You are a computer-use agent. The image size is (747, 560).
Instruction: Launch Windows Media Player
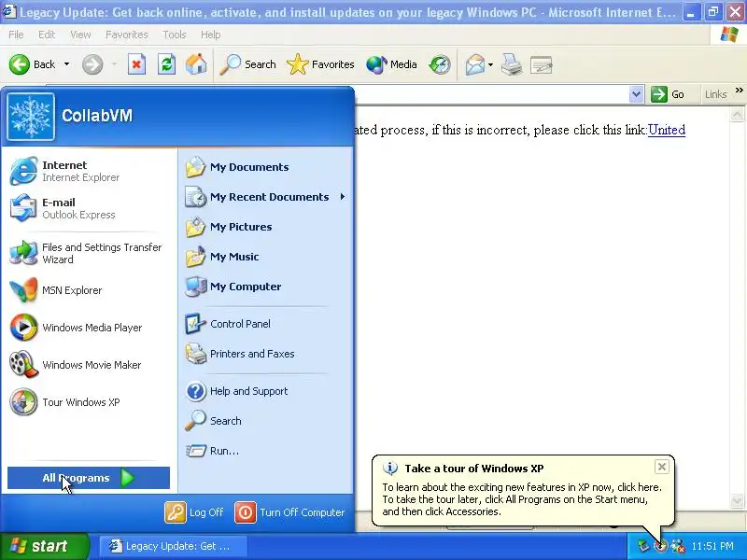89,328
